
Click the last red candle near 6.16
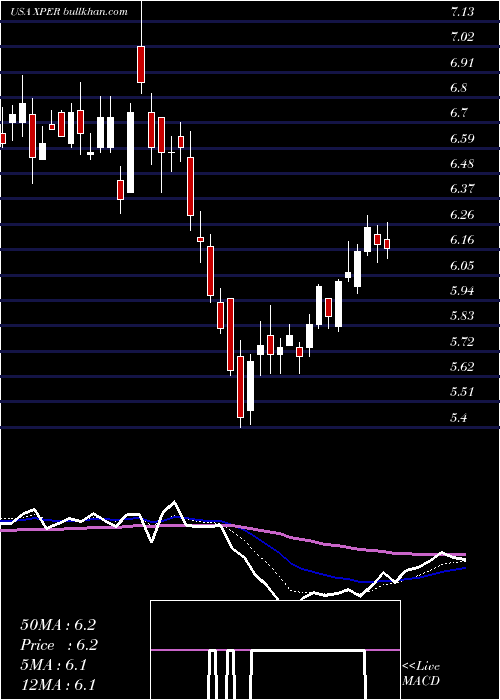(387, 244)
